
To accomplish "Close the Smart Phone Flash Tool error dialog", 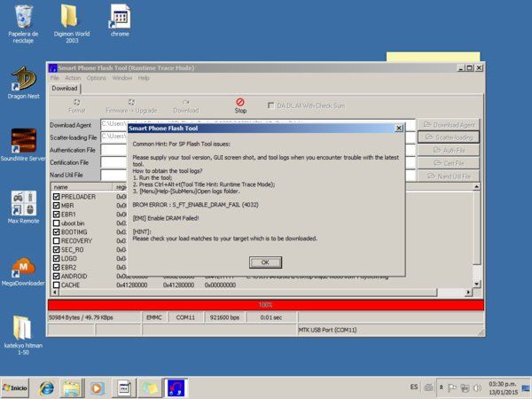I will (x=399, y=129).
